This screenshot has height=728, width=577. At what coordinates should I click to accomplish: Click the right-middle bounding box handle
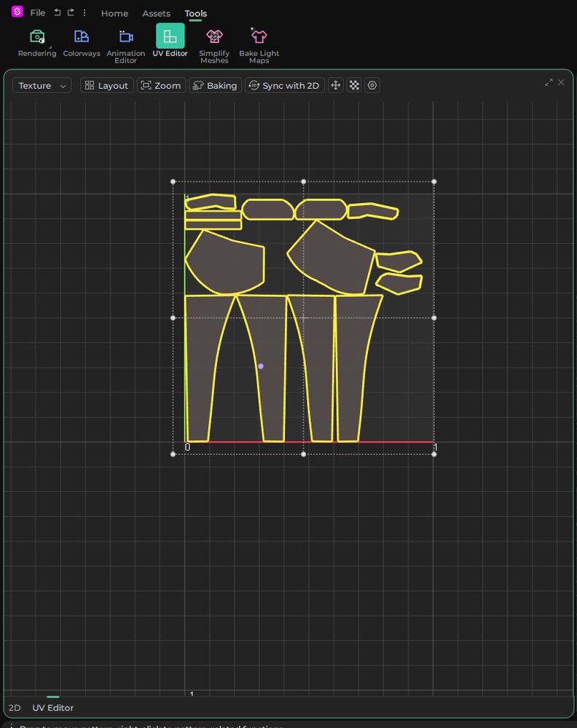434,318
